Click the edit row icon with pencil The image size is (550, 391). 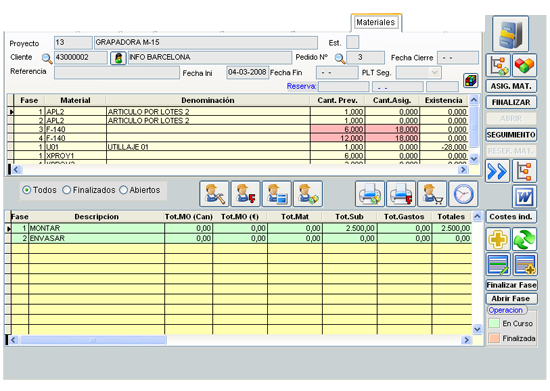point(498,265)
